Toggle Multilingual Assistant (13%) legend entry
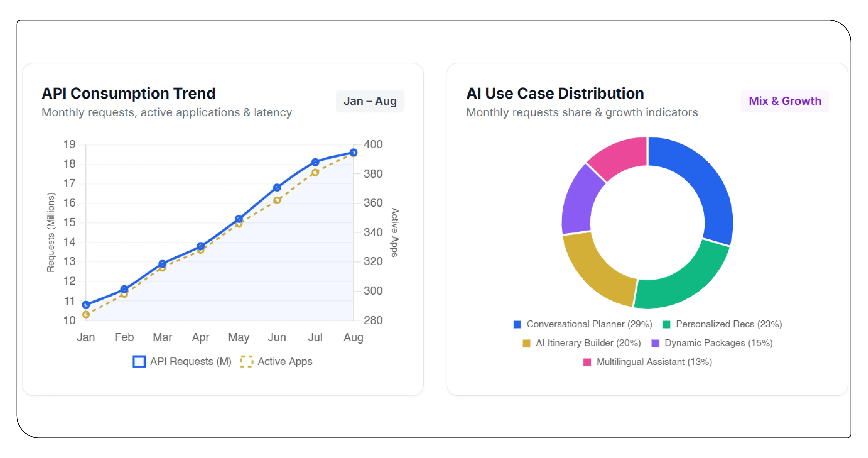Viewport: 868px width, 458px height. click(647, 362)
